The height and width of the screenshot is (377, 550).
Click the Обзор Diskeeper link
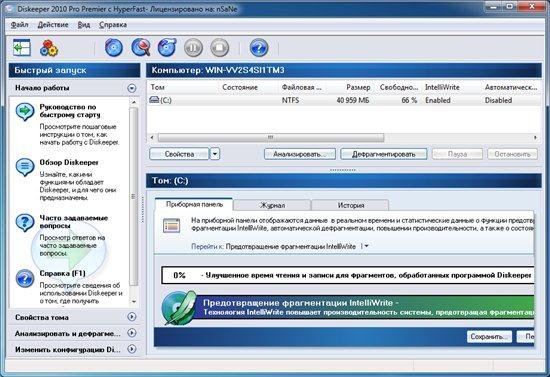(x=69, y=162)
